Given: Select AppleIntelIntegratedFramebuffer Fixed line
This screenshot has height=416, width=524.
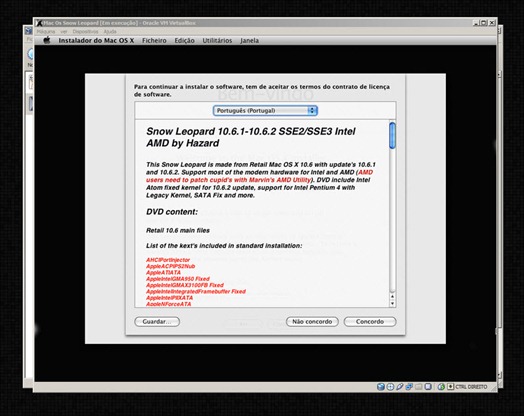Looking at the screenshot, I should pos(196,291).
